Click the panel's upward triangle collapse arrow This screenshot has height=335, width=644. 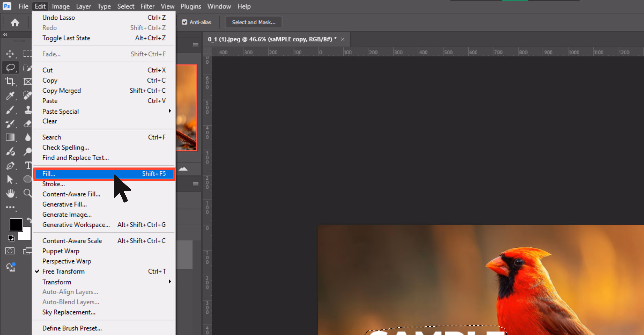coord(183,169)
